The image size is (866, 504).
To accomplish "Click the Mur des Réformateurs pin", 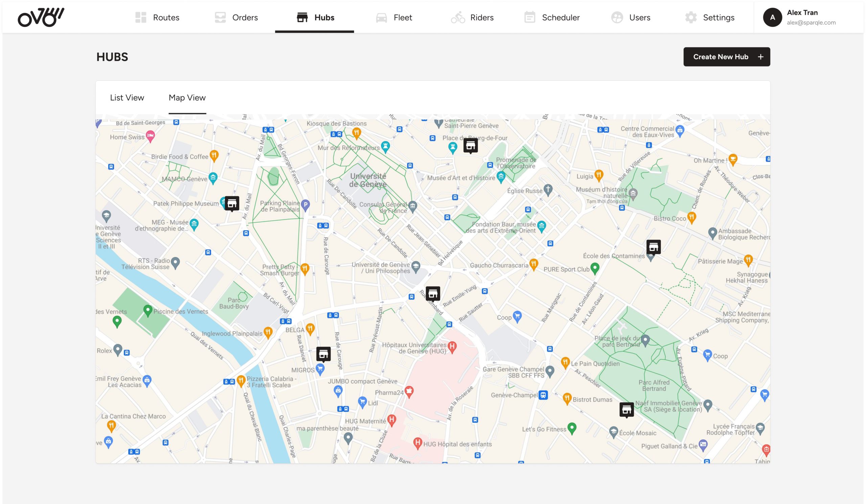I will tap(386, 147).
